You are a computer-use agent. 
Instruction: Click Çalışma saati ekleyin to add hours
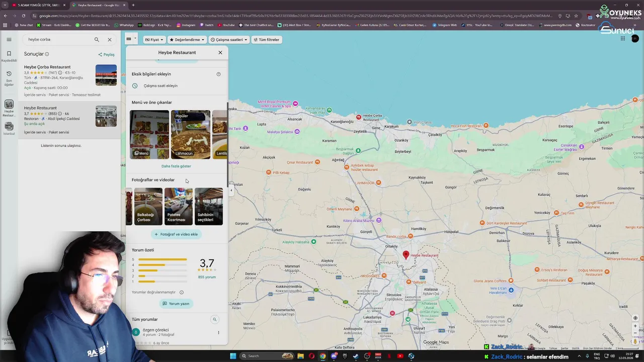[160, 85]
